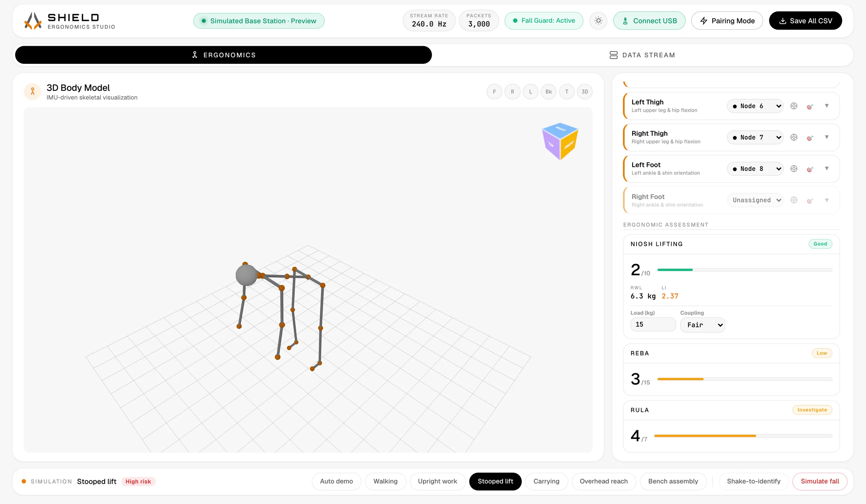The width and height of the screenshot is (866, 504).
Task: Open Left Foot node dropdown
Action: [755, 169]
